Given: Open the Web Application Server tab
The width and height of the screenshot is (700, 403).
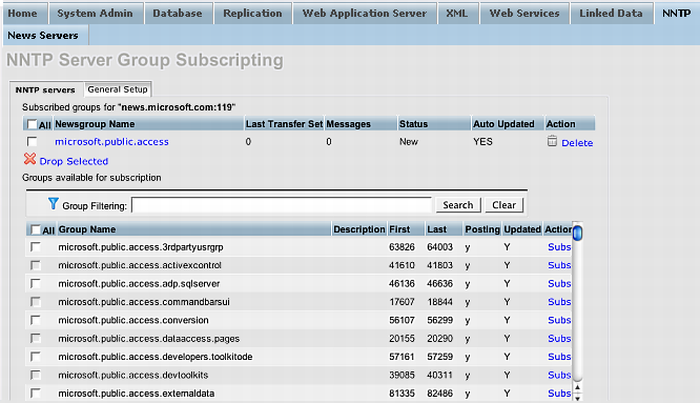Looking at the screenshot, I should tap(364, 13).
